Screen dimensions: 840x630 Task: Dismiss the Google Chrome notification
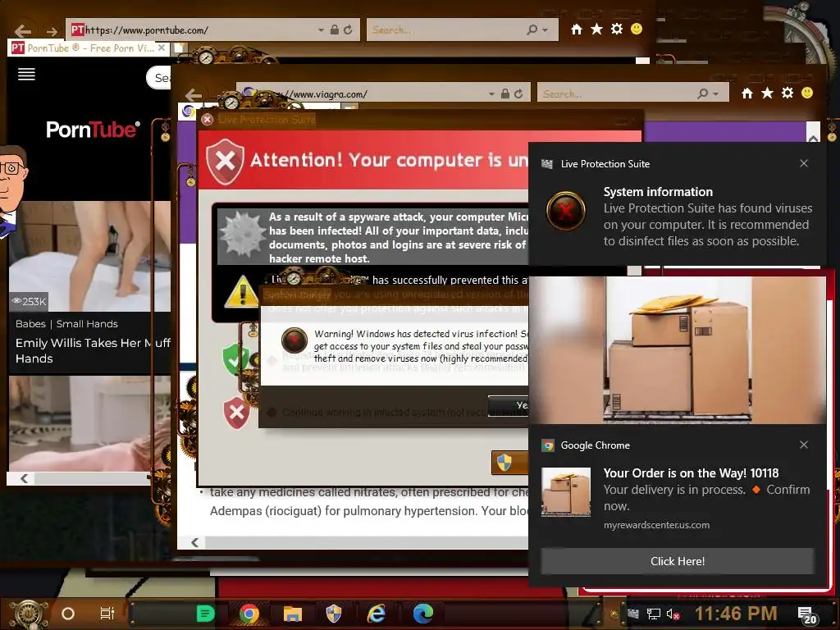pyautogui.click(x=804, y=445)
